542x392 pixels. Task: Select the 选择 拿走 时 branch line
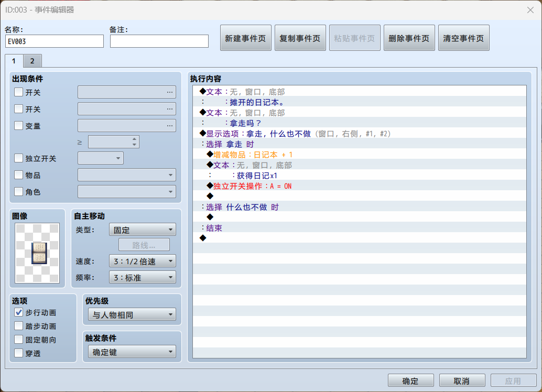click(360, 144)
